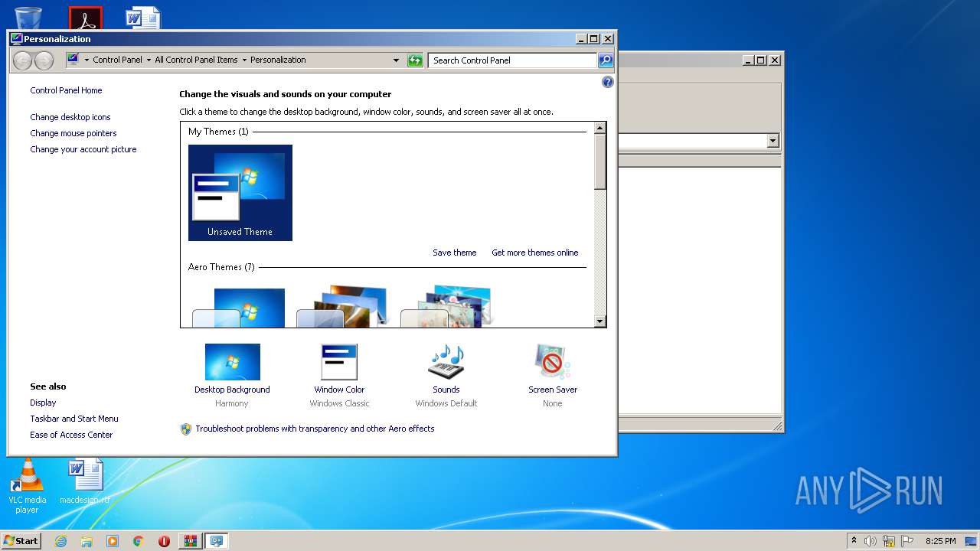Open Troubleshoot problems with transparency link

(315, 429)
